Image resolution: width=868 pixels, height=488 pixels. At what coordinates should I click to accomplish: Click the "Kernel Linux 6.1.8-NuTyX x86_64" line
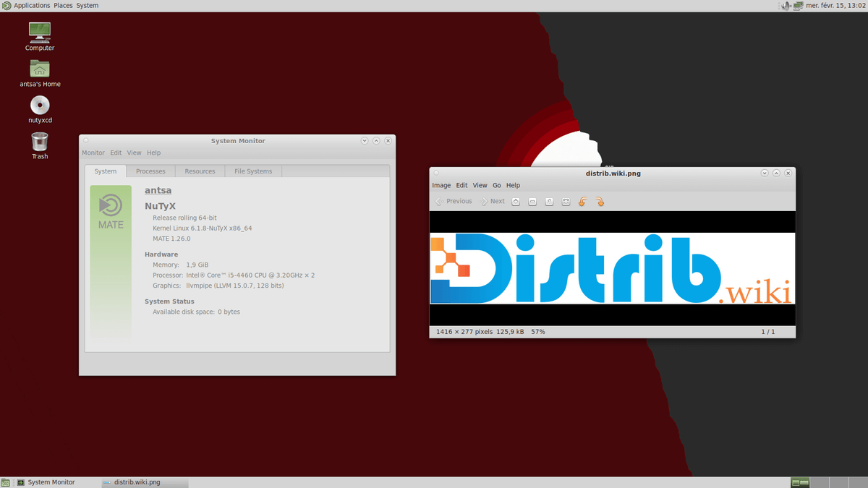[x=203, y=228]
